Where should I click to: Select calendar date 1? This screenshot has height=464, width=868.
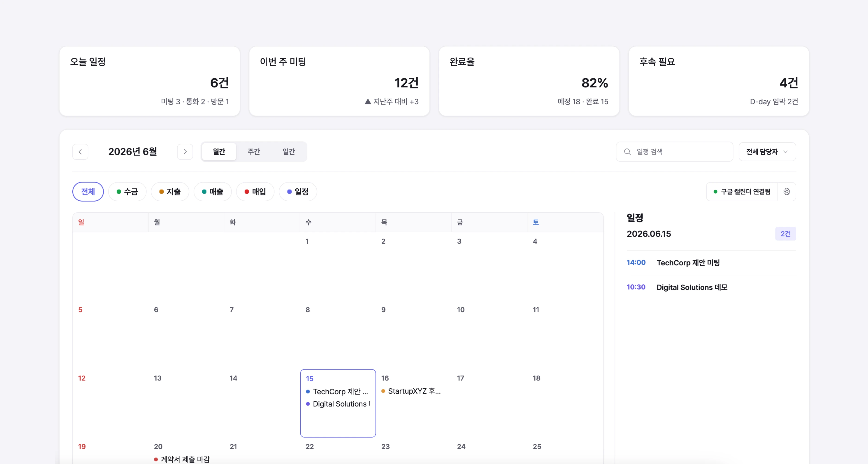[307, 242]
